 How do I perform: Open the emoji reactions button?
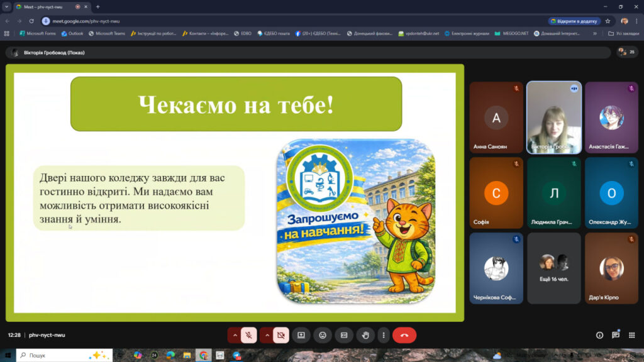pos(323,335)
